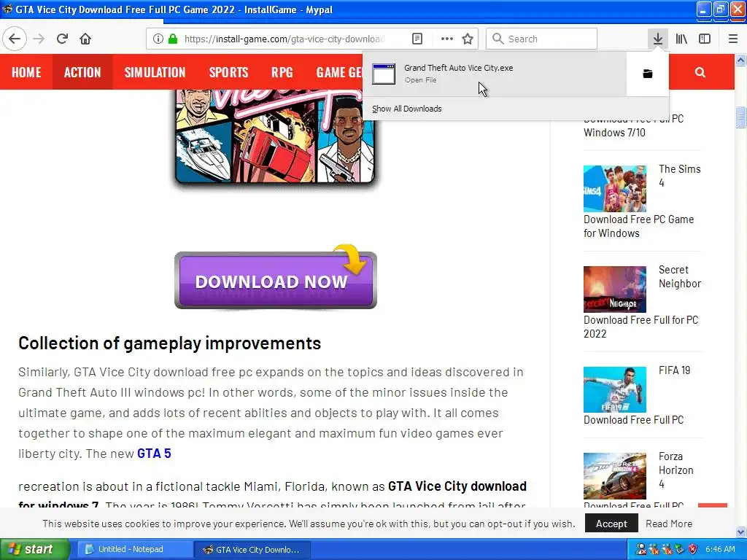Image resolution: width=747 pixels, height=560 pixels.
Task: Click 'Windows 7/10' sidebar link text
Action: pyautogui.click(x=614, y=133)
